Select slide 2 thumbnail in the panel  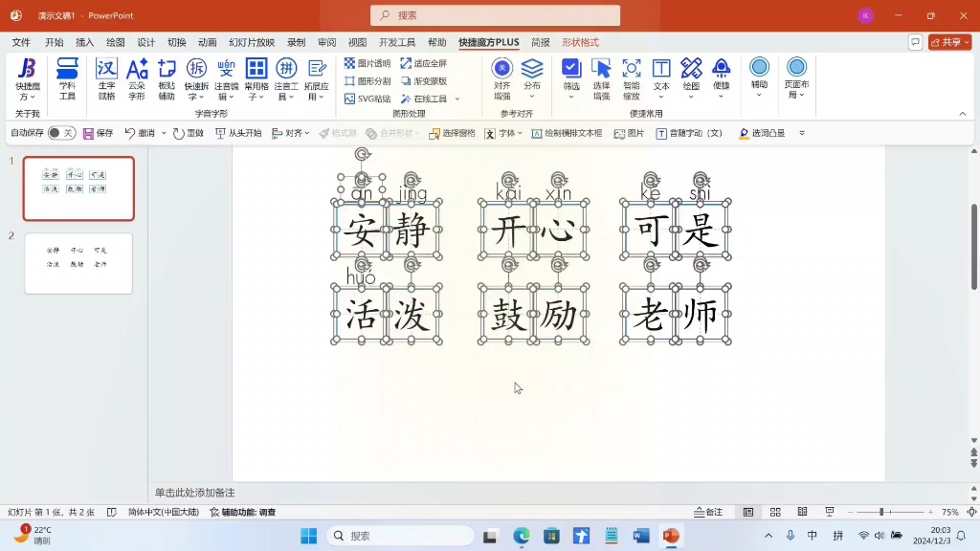pyautogui.click(x=77, y=263)
